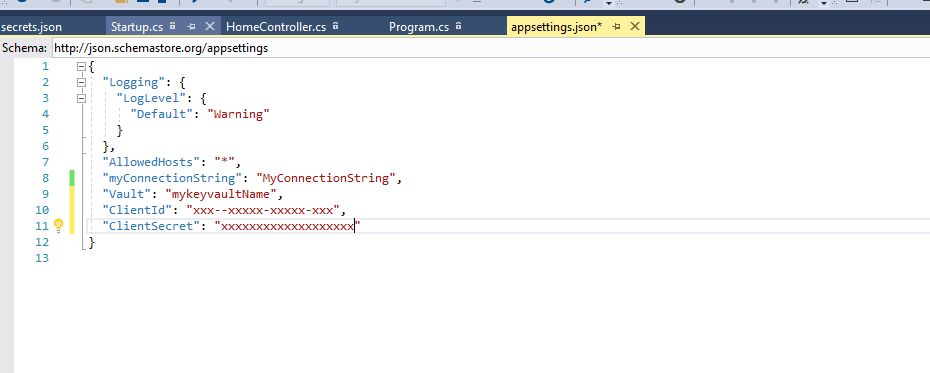Viewport: 930px width, 373px height.
Task: Click the "ClientId" key
Action: coord(137,210)
